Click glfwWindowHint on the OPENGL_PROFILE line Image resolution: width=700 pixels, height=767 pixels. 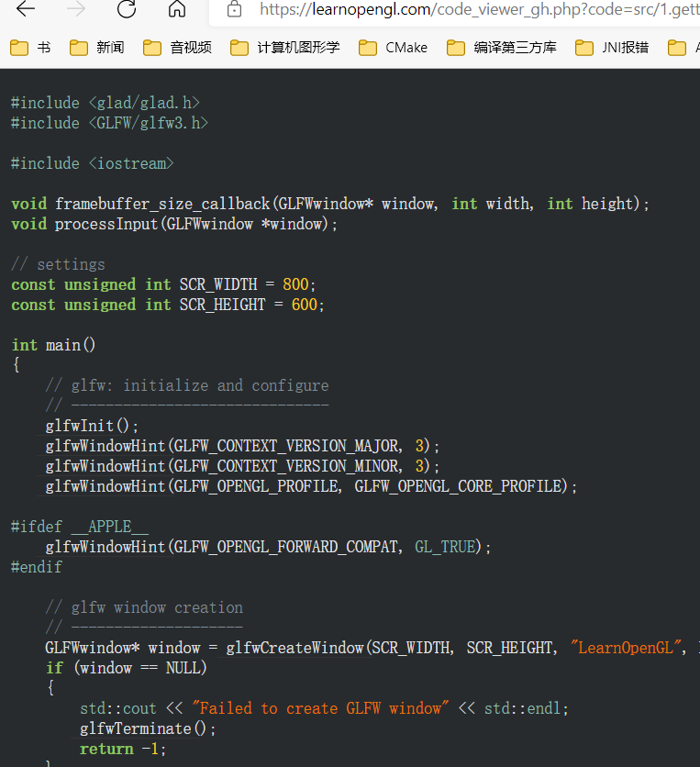pos(106,486)
